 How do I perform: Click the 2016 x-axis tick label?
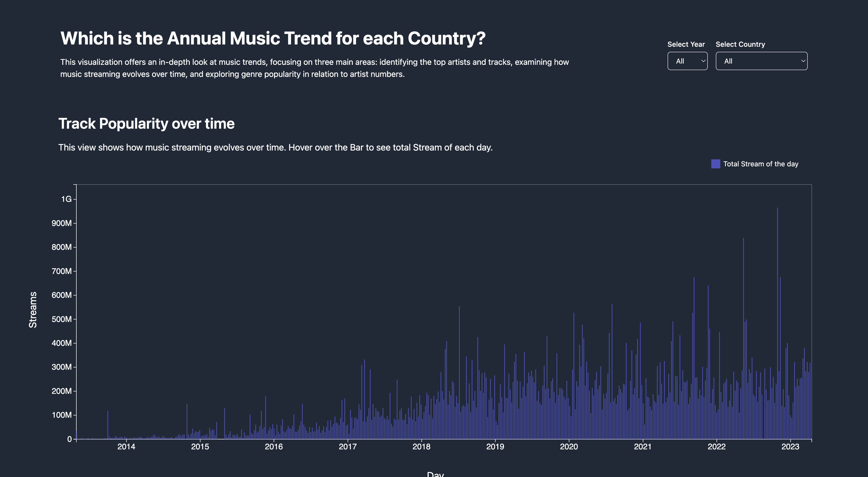point(274,447)
